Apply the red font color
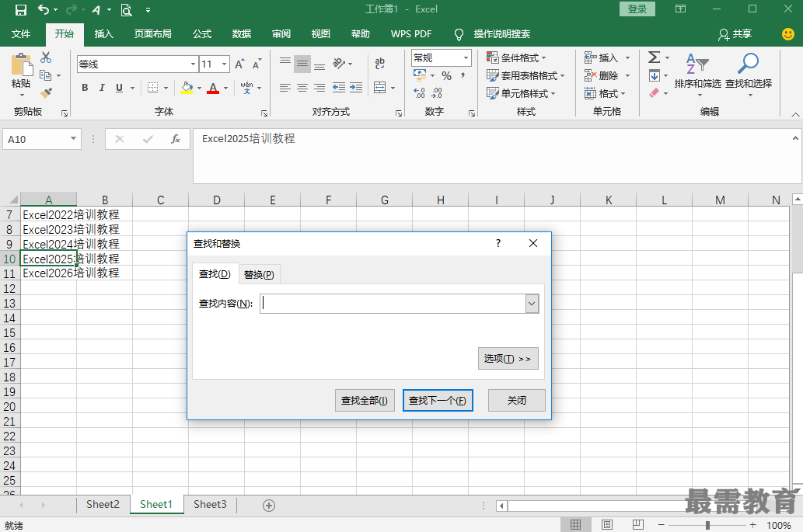The height and width of the screenshot is (532, 803). click(213, 88)
